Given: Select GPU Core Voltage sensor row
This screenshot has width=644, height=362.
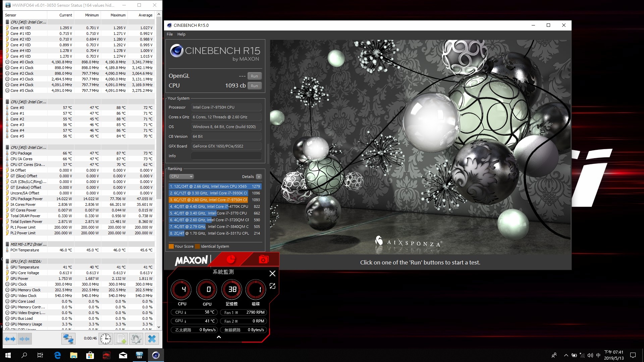Looking at the screenshot, I should point(79,273).
